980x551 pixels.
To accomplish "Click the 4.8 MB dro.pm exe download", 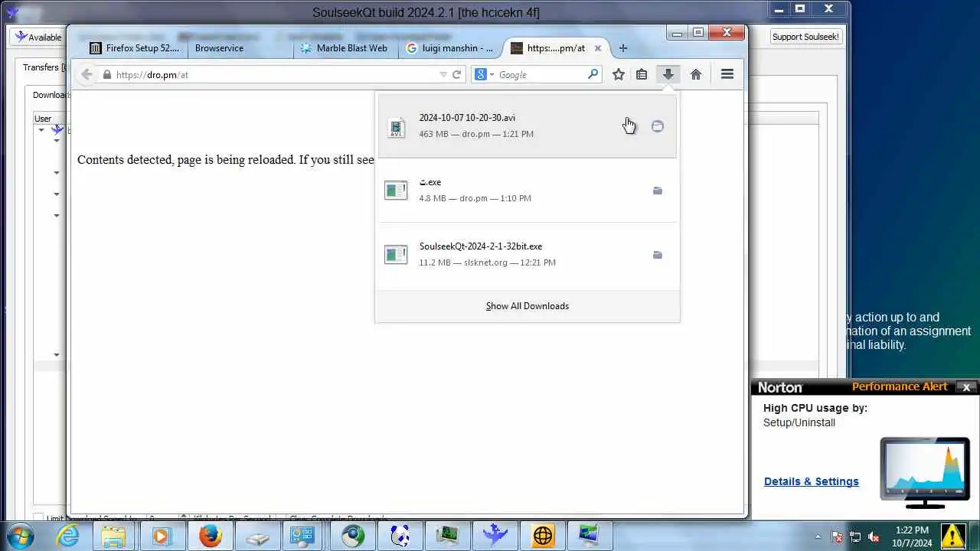I will [x=527, y=191].
